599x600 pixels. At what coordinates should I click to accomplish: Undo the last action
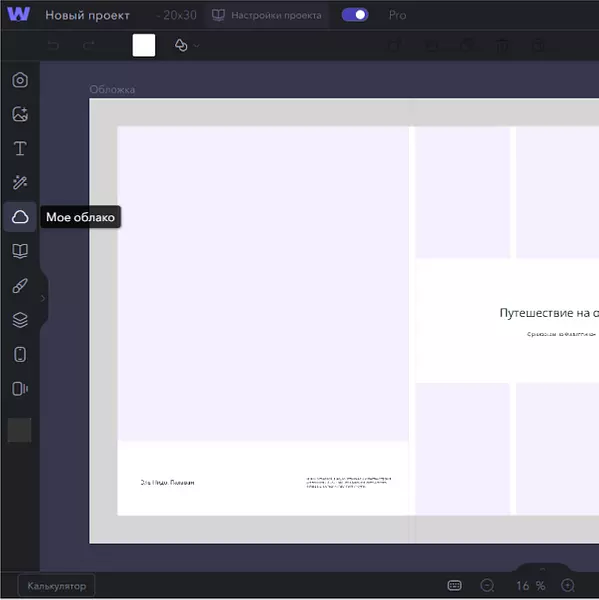54,46
